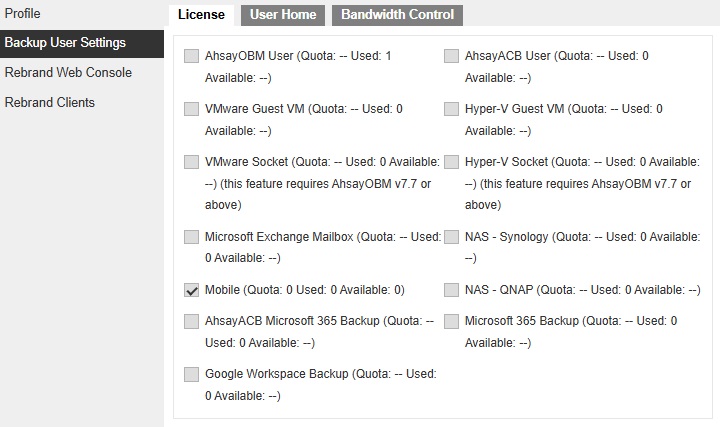Enable Hyper-V Guest VM license checkbox
The width and height of the screenshot is (720, 427).
[x=451, y=108]
